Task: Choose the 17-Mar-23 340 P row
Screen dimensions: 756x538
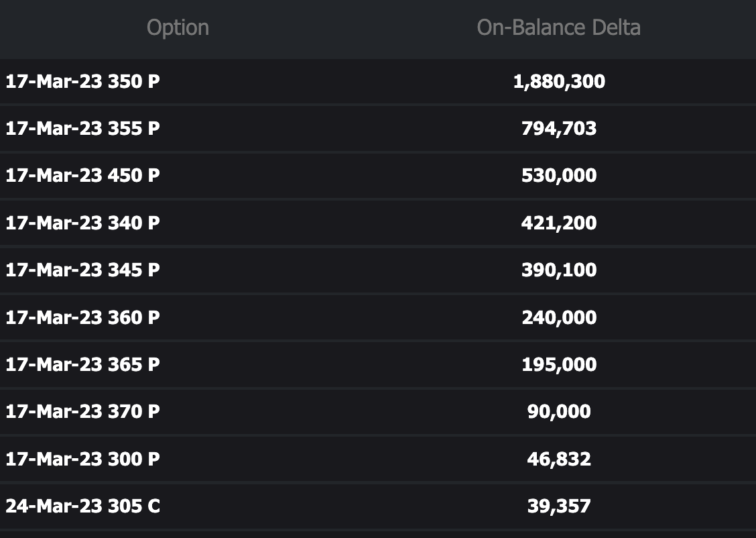Action: pyautogui.click(x=83, y=223)
